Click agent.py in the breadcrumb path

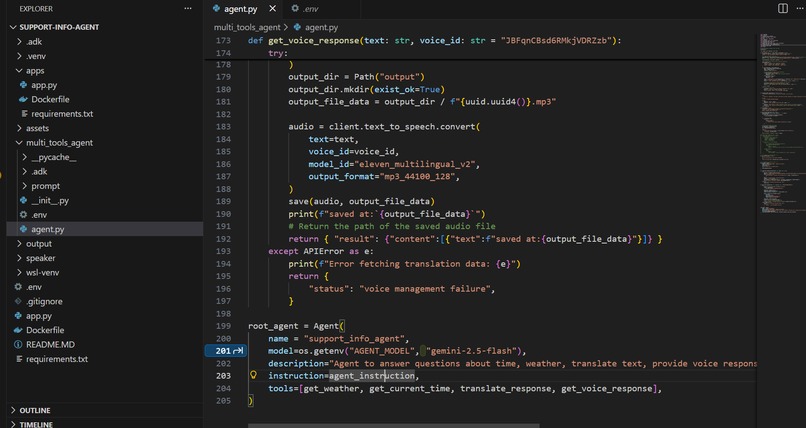(321, 27)
